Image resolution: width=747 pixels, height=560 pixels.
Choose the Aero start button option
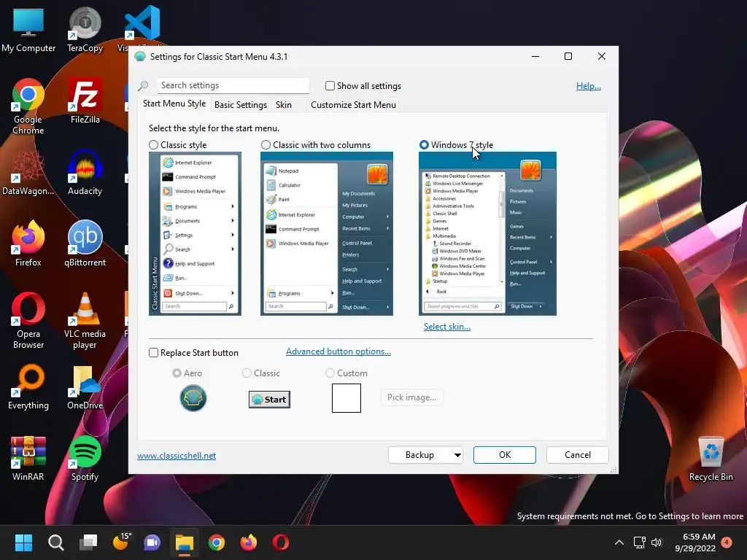177,373
